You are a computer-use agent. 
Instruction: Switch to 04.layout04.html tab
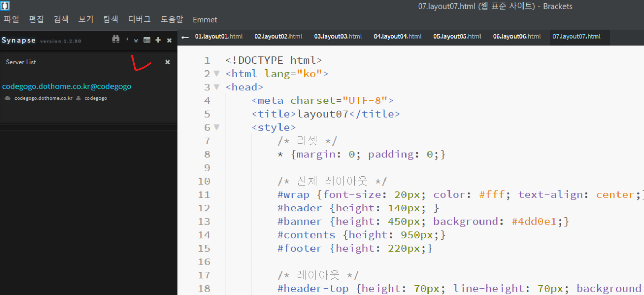click(398, 36)
